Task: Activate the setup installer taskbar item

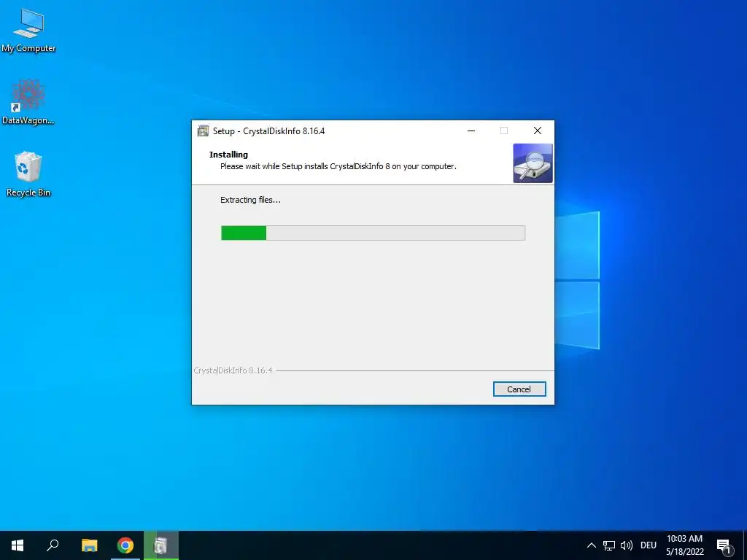Action: click(161, 545)
